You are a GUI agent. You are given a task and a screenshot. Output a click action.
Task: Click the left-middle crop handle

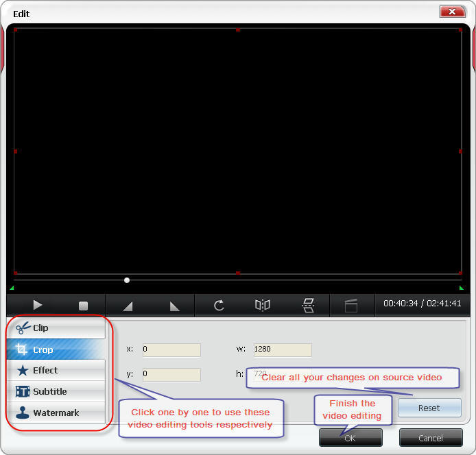pyautogui.click(x=16, y=151)
